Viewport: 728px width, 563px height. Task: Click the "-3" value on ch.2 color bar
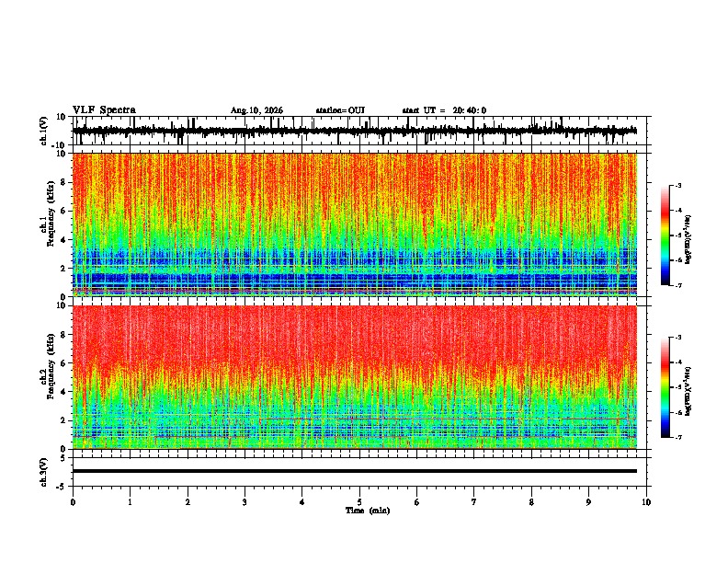677,338
